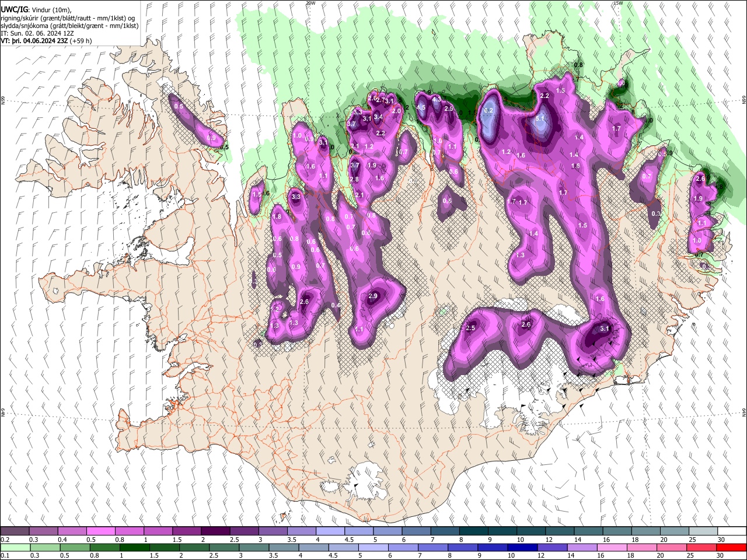
Task: Click the initial time 'IT: Sun. 02. 06. 2024 12Z'
Action: [36, 33]
